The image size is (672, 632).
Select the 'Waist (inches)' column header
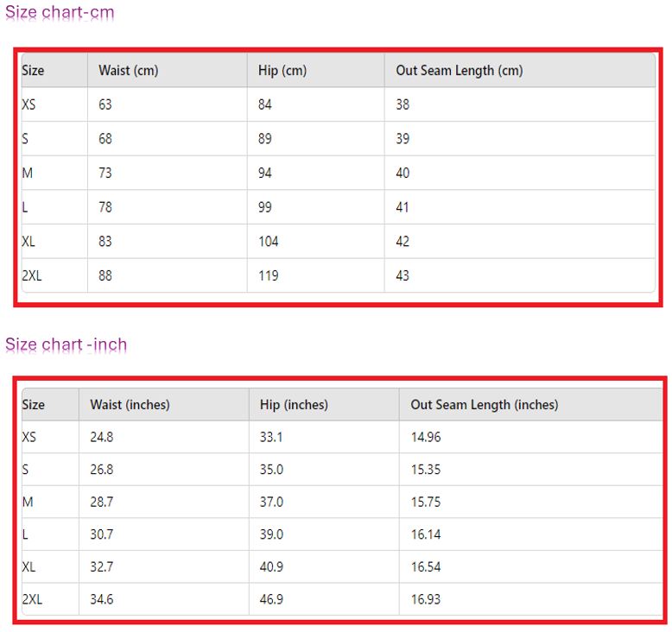pos(130,404)
